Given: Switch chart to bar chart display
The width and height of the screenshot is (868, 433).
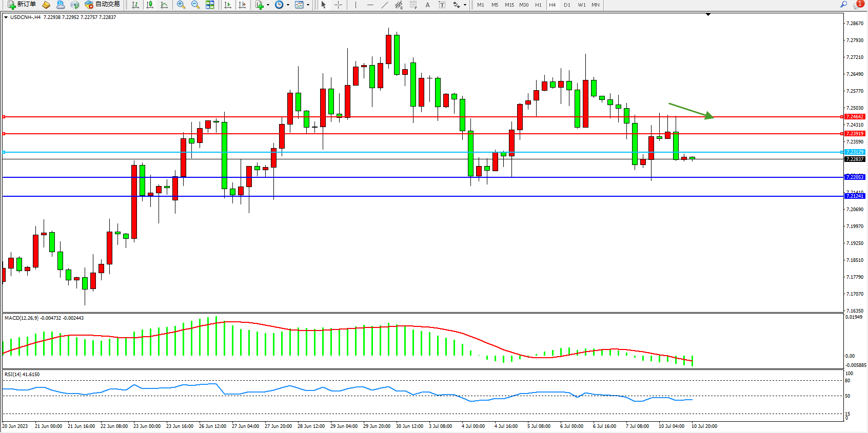Looking at the screenshot, I should point(135,5).
